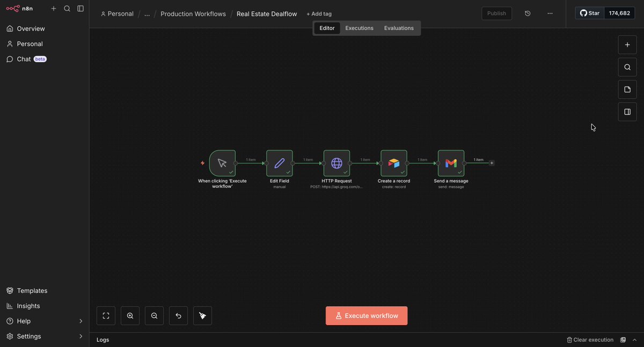
Task: Expand the logs panel with the chevron
Action: 635,340
